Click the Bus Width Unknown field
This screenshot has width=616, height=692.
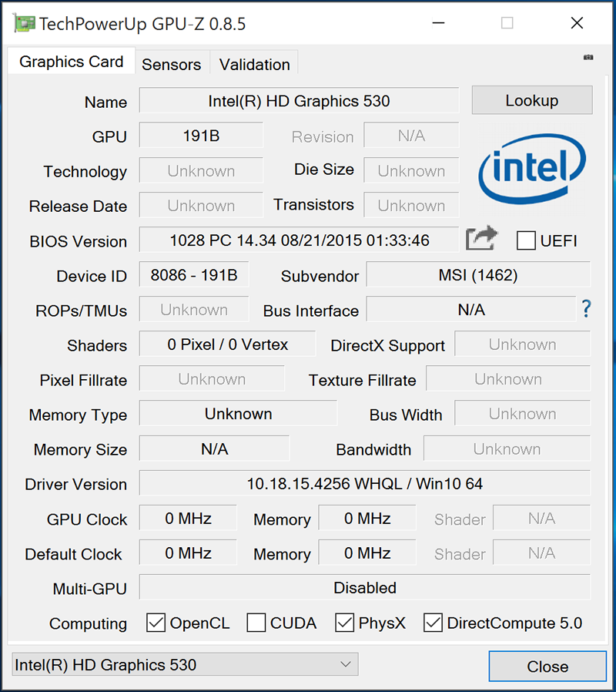pos(523,414)
